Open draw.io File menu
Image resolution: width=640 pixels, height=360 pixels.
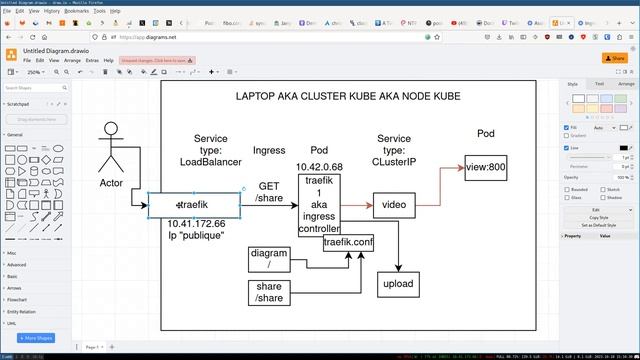click(27, 60)
